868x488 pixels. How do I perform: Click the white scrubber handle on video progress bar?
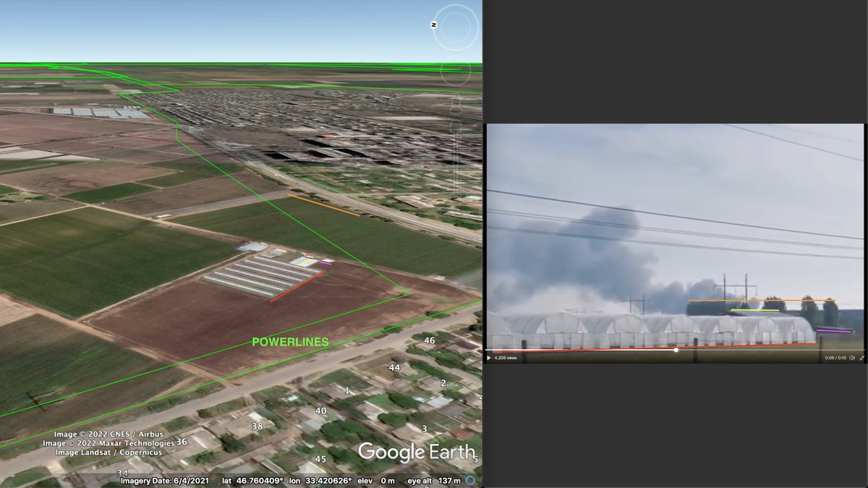676,350
